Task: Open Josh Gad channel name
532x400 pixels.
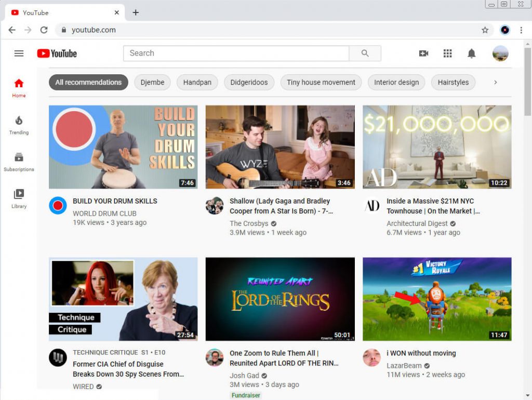Action: (x=244, y=376)
